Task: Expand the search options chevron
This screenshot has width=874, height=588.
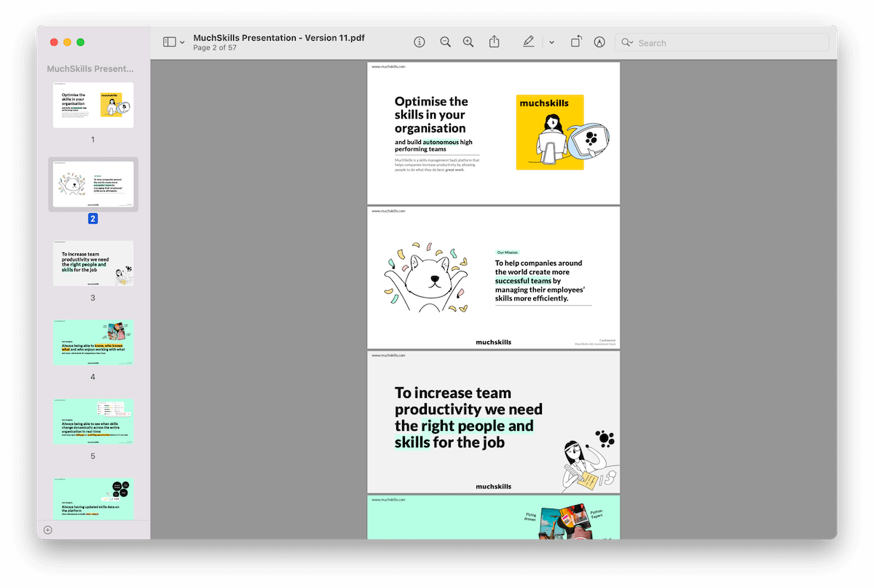Action: (633, 42)
